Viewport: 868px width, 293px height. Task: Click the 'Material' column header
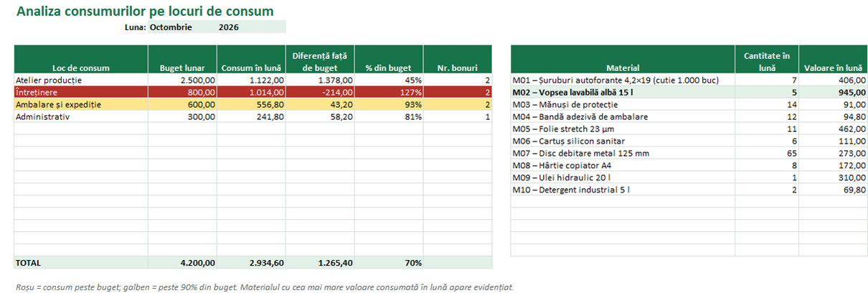pyautogui.click(x=623, y=60)
